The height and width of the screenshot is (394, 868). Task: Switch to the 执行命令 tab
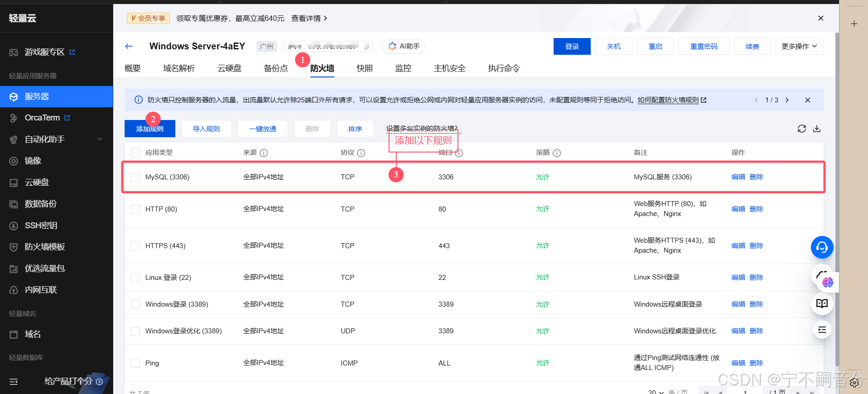[x=504, y=68]
